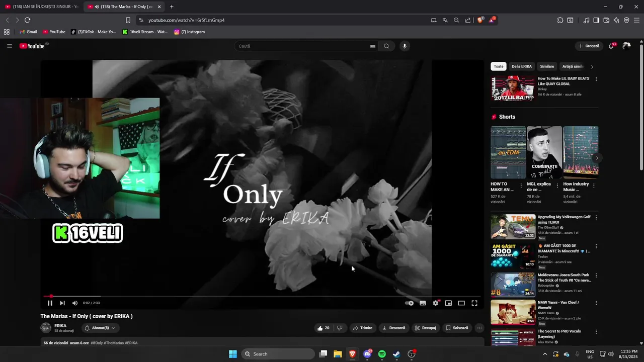
Task: Show next Shorts with arrow
Action: point(597,158)
